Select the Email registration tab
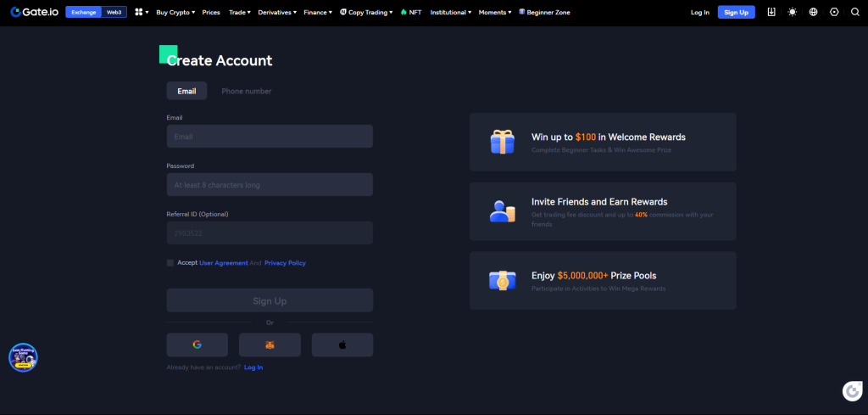The height and width of the screenshot is (415, 868). [186, 91]
